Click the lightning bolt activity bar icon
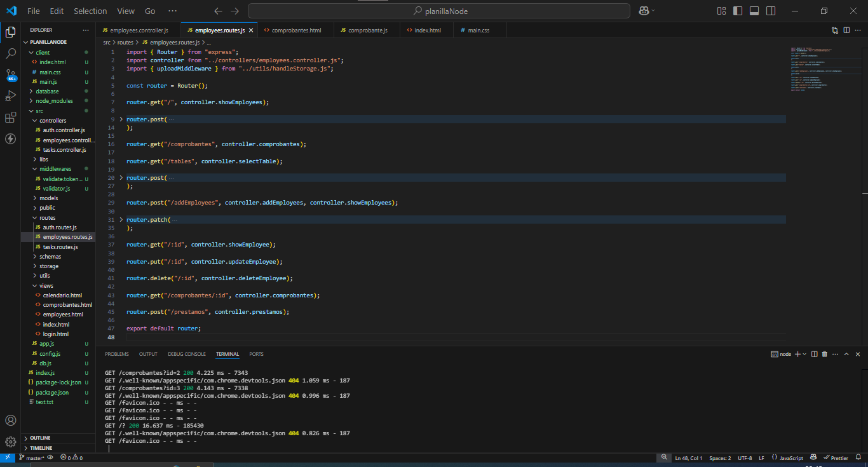 (x=10, y=139)
